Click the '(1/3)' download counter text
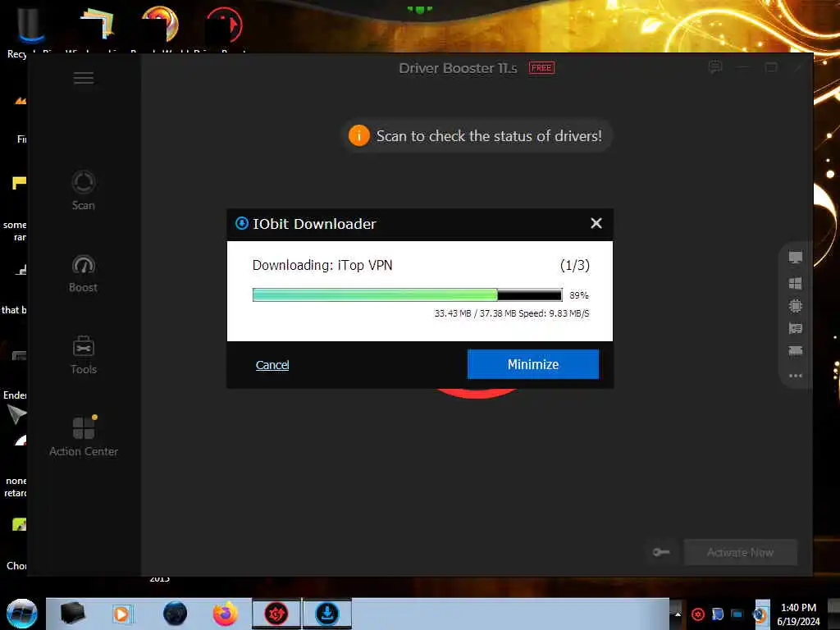The width and height of the screenshot is (840, 630). pyautogui.click(x=574, y=265)
